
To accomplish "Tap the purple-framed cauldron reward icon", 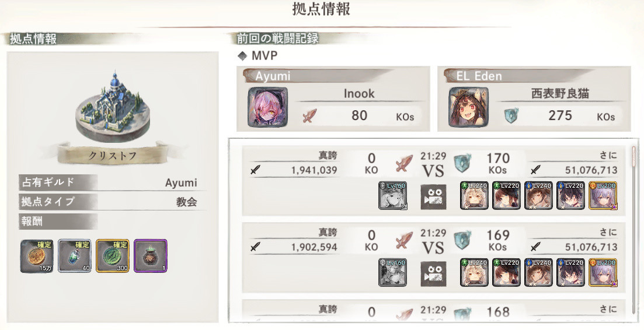I will 150,256.
